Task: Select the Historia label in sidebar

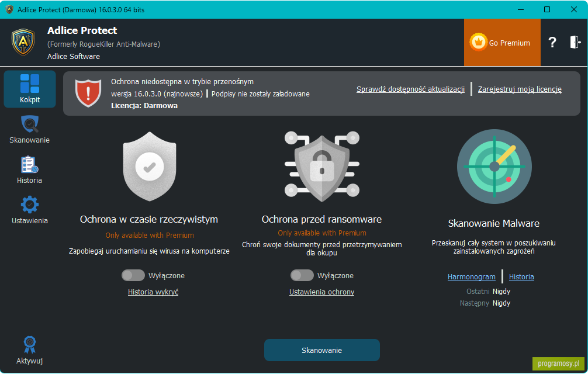Action: [x=30, y=180]
